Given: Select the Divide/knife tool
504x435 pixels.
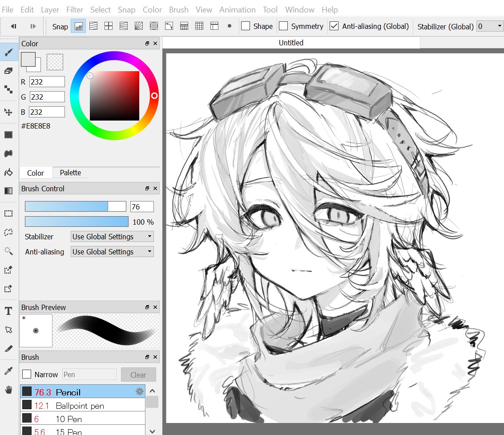Looking at the screenshot, I should click(x=9, y=348).
